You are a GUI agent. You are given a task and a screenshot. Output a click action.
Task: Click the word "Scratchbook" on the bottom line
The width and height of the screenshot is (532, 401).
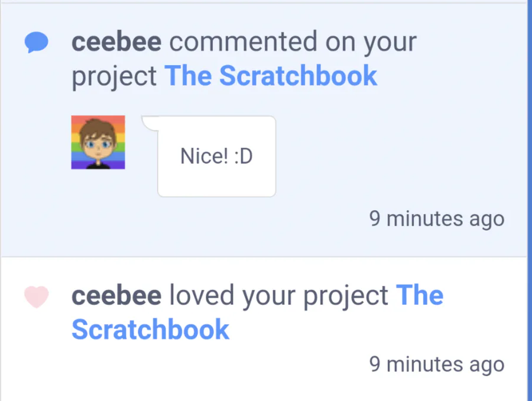tap(150, 330)
